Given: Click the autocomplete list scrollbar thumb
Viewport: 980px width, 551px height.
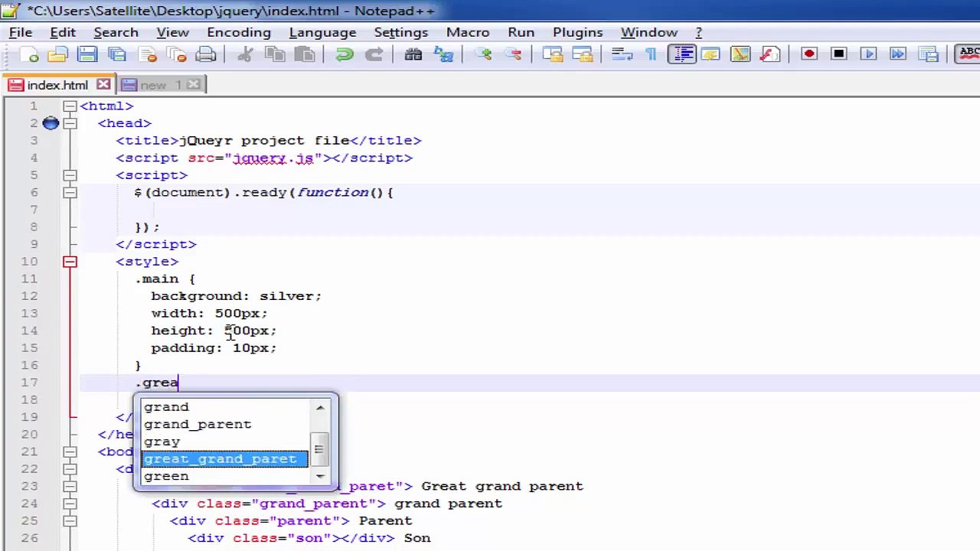Looking at the screenshot, I should (320, 449).
